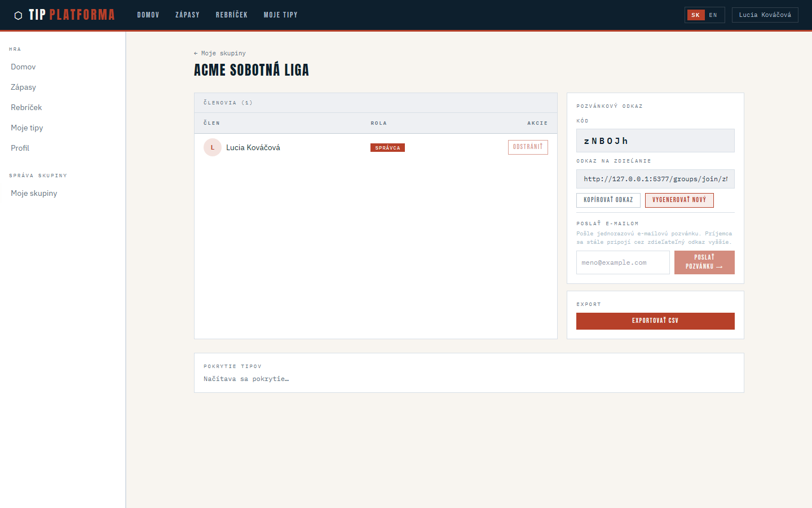Click the email invitation input field
Screen dimensions: 812x508
(623, 262)
